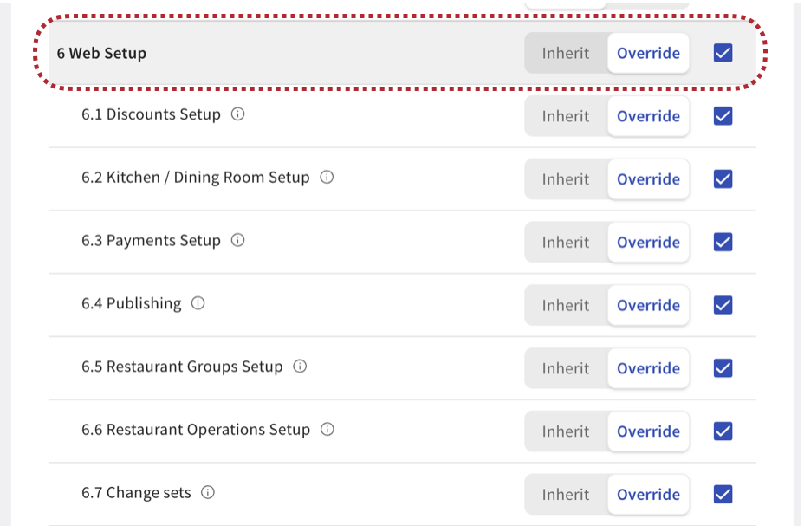Image resolution: width=804 pixels, height=532 pixels.
Task: Select Override for Kitchen / Dining Room Setup
Action: click(x=647, y=179)
